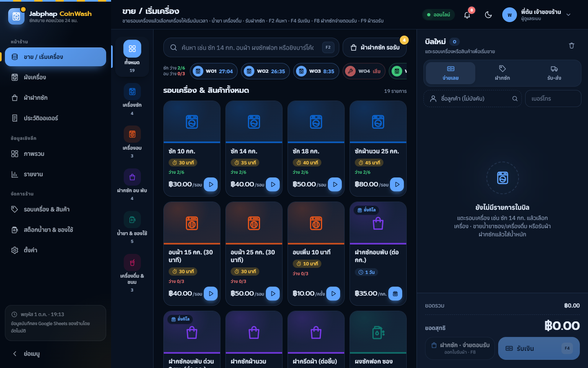Start the ซัก 10 กก. cycle play button
Image resolution: width=588 pixels, height=368 pixels.
pyautogui.click(x=211, y=184)
